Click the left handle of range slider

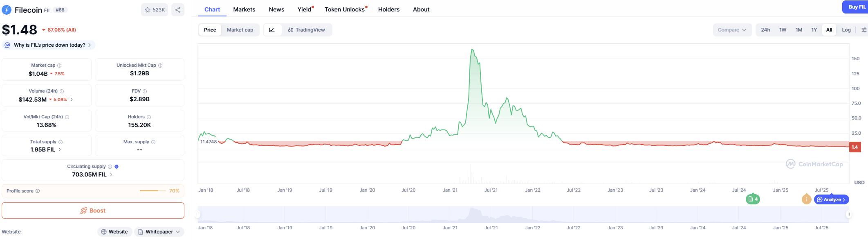198,214
